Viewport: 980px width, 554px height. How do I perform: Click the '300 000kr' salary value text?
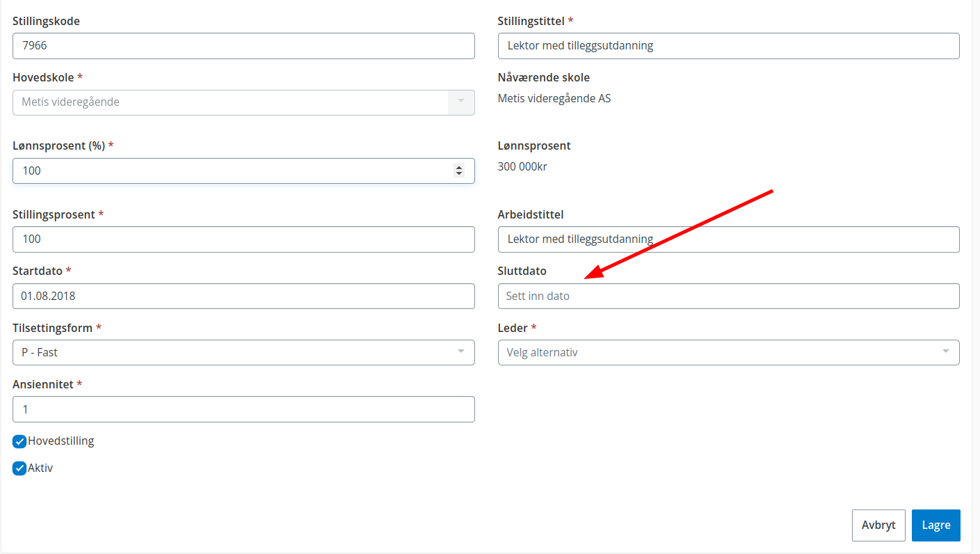tap(523, 167)
